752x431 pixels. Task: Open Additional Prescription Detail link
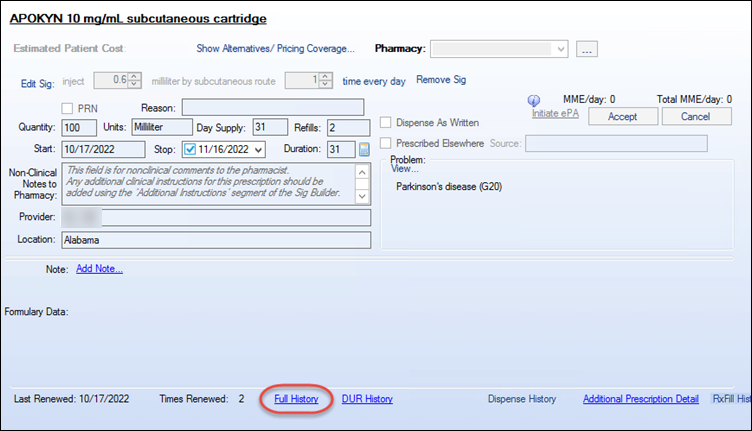tap(640, 399)
